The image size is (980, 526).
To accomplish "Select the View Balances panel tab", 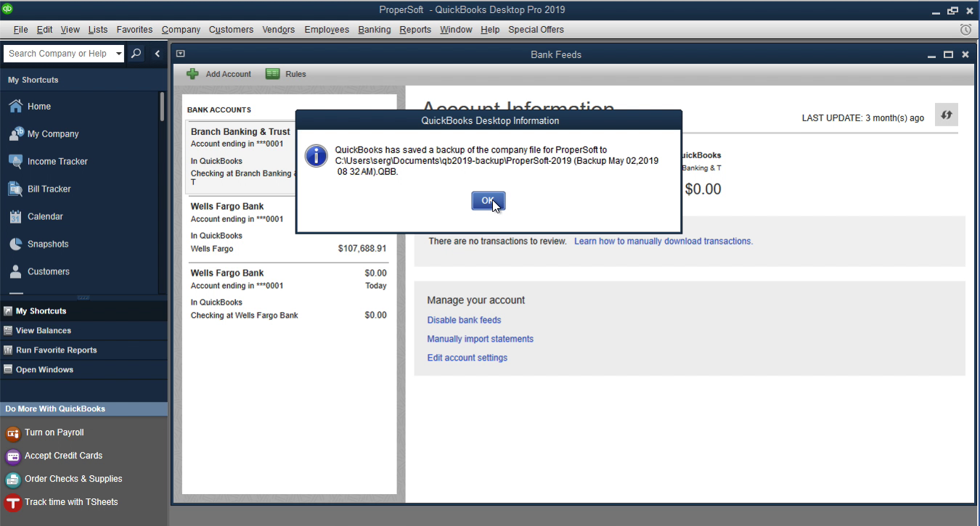I will 83,330.
